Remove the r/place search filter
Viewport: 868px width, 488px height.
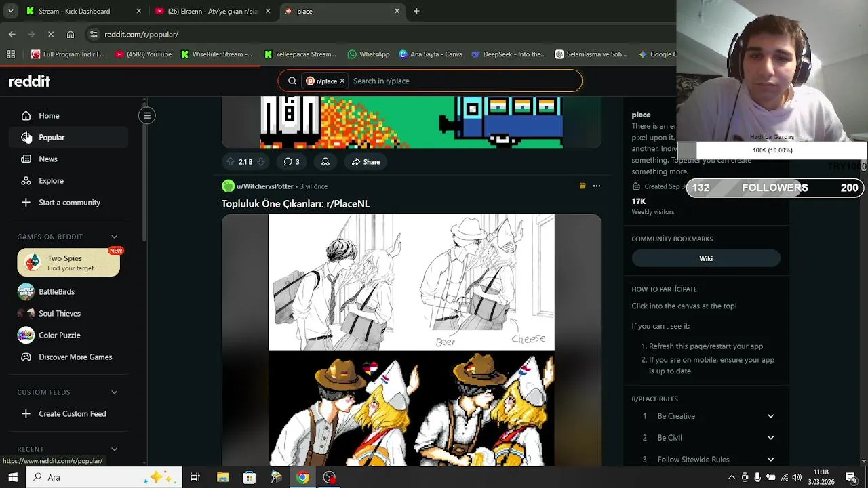[x=342, y=81]
